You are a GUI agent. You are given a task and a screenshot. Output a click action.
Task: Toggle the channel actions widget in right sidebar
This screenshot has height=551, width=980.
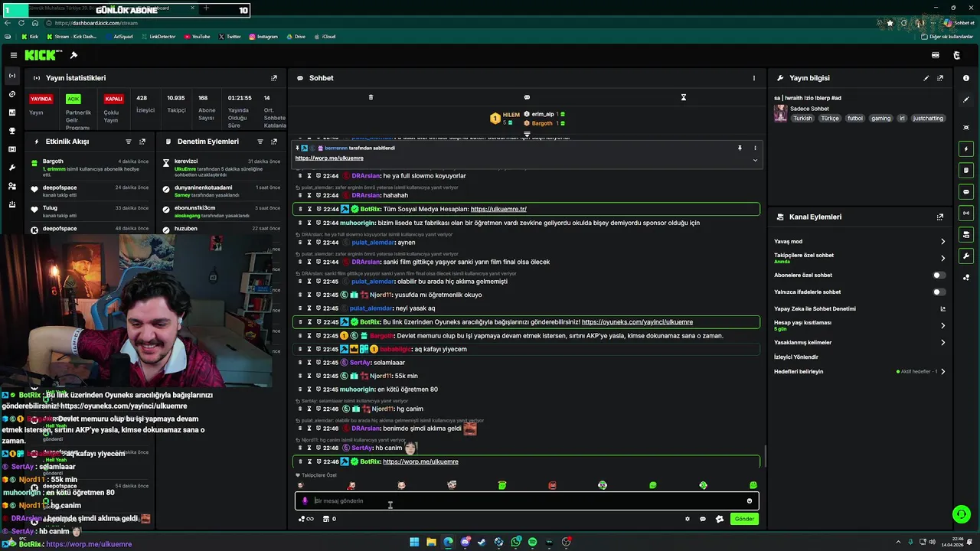966,234
